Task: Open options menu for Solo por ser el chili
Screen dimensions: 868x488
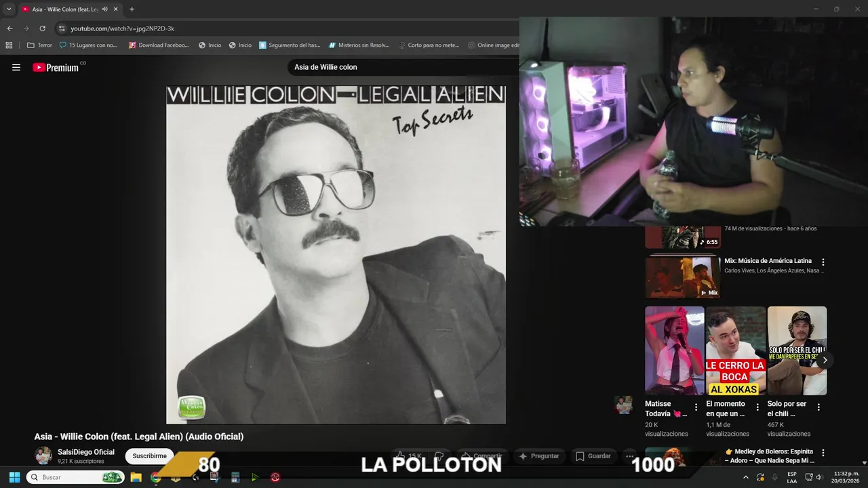Action: point(818,407)
